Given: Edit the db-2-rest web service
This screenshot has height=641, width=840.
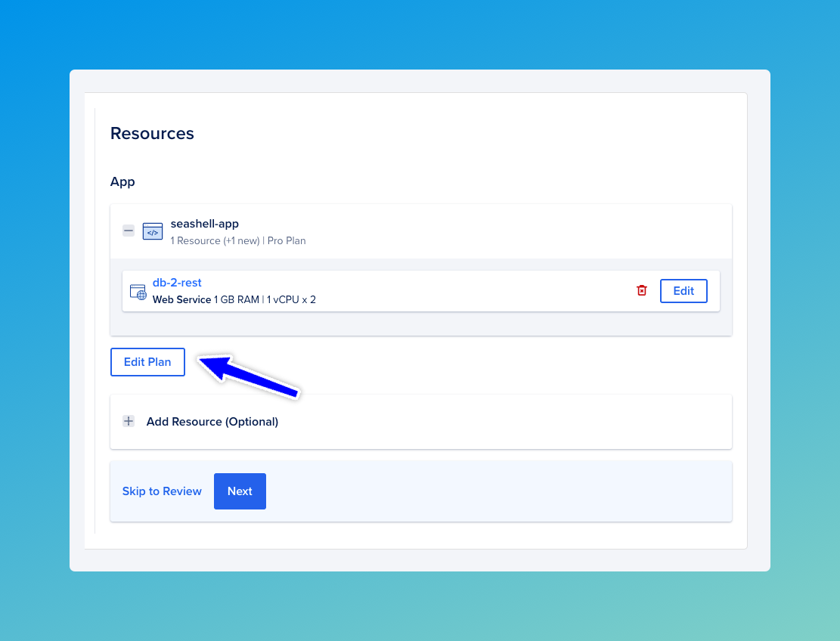Looking at the screenshot, I should point(683,290).
